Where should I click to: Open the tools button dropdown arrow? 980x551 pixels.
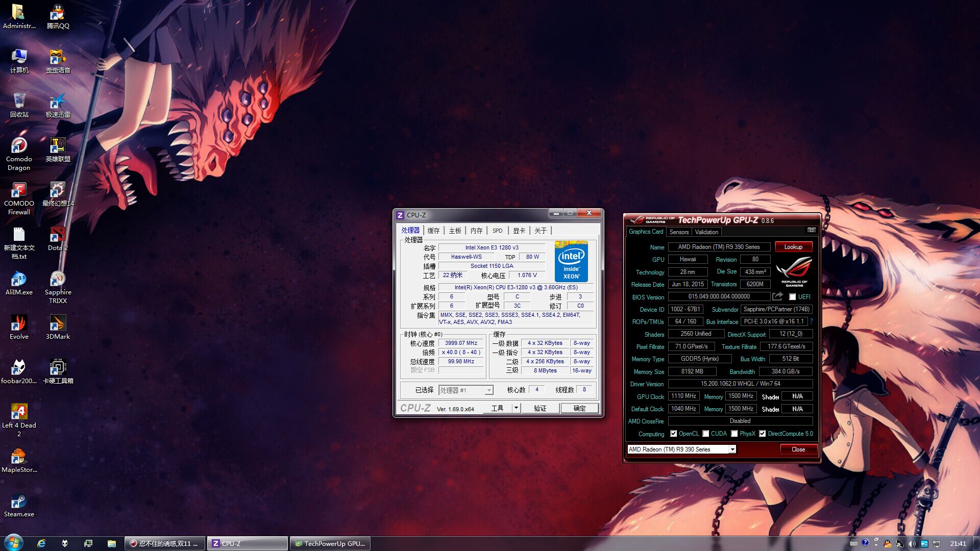point(516,408)
